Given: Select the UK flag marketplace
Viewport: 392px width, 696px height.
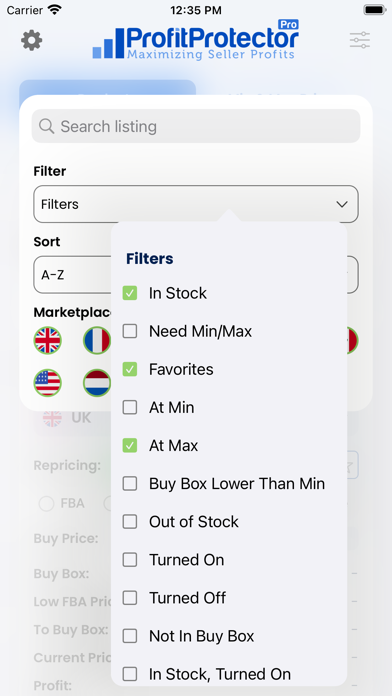Looking at the screenshot, I should [48, 340].
